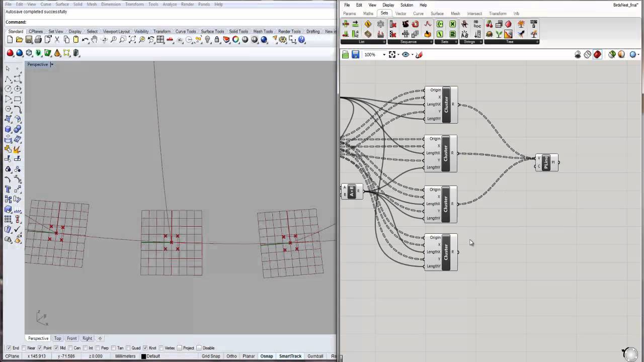Viewport: 644px width, 362px height.
Task: Open the zoom extents dropdown arrow in Grasshopper
Action: (x=398, y=54)
